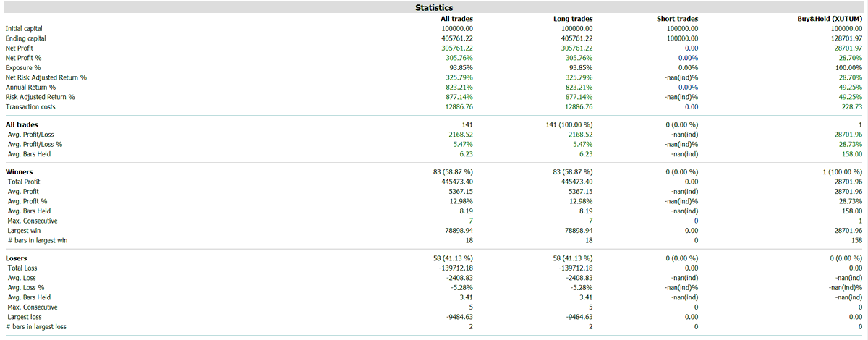The width and height of the screenshot is (868, 340).
Task: Select the All trades section heading in the left column
Action: [21, 124]
